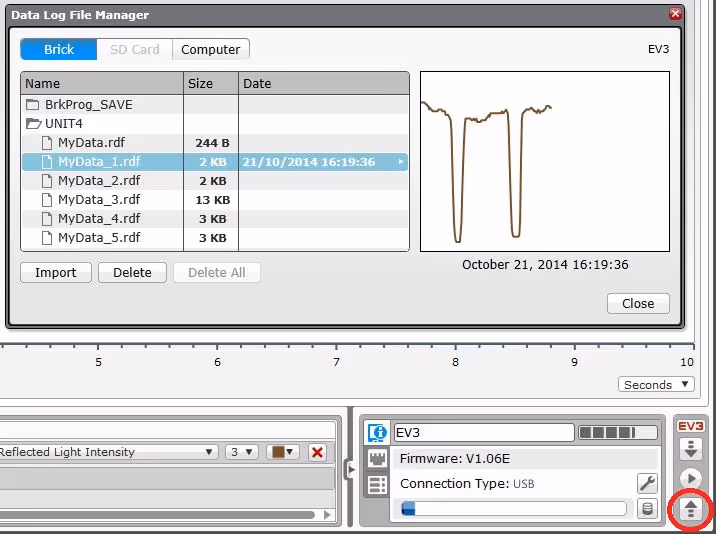Open the Port View tab icon
This screenshot has width=716, height=534.
[x=377, y=459]
